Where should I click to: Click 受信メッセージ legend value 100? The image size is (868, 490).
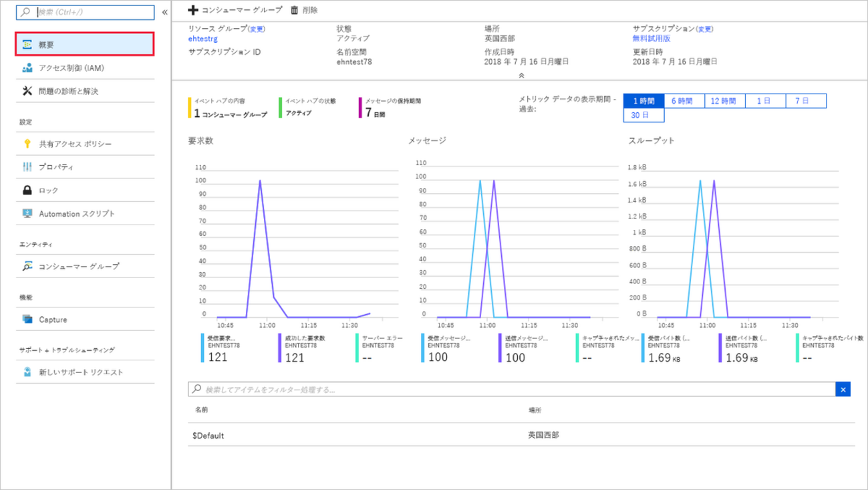(x=438, y=358)
